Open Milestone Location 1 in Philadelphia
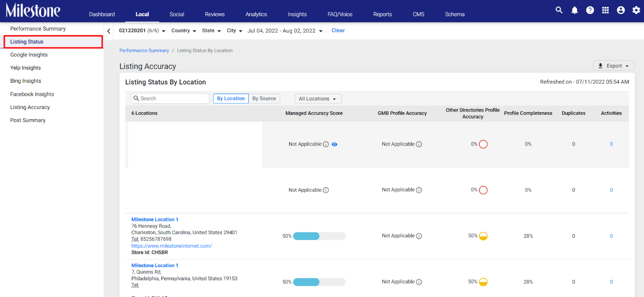Image resolution: width=644 pixels, height=297 pixels. [x=155, y=266]
